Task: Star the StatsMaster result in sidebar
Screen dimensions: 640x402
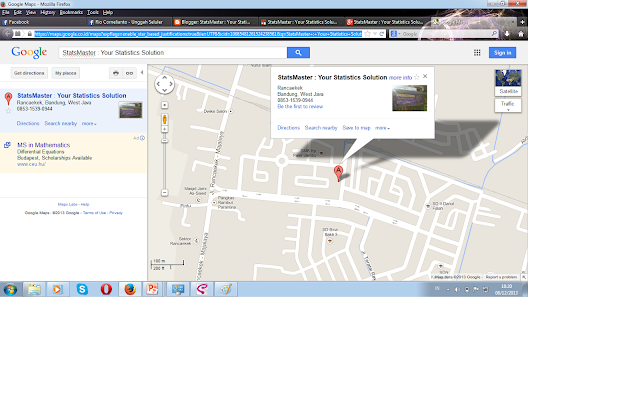Action: 8,111
